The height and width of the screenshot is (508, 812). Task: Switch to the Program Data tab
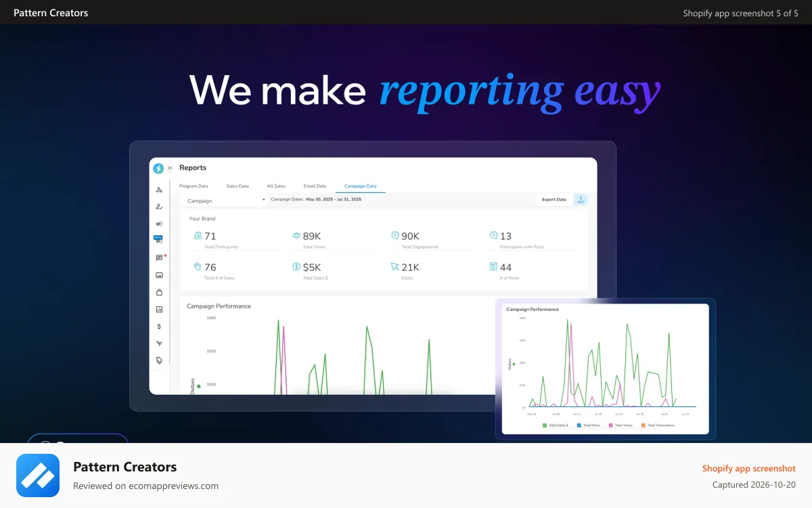pyautogui.click(x=194, y=186)
